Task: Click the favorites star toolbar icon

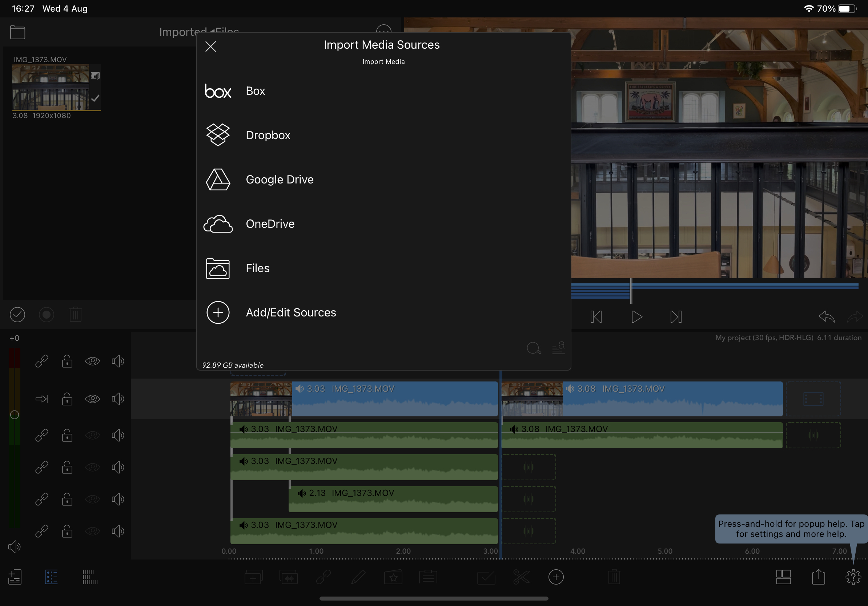Action: 393,577
